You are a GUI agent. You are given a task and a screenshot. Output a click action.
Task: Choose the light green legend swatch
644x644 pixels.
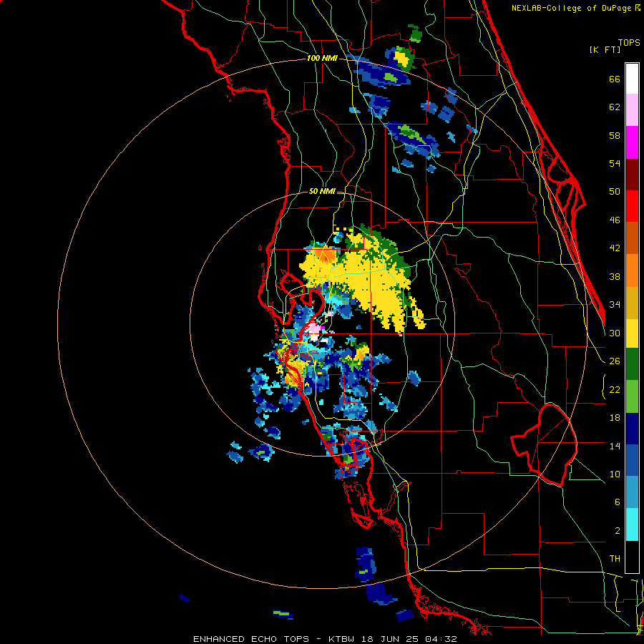(x=632, y=396)
